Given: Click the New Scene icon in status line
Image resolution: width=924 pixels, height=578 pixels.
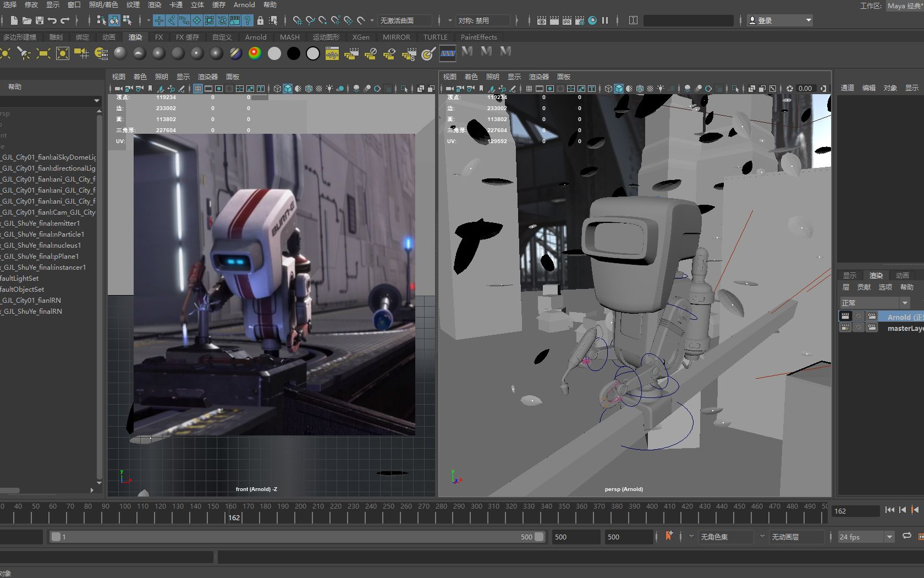Looking at the screenshot, I should click(x=14, y=20).
